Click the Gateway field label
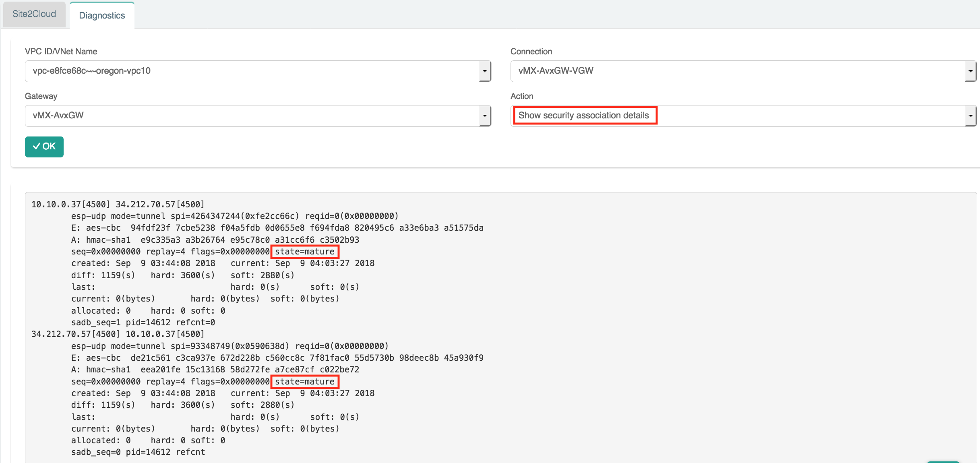 (x=41, y=96)
